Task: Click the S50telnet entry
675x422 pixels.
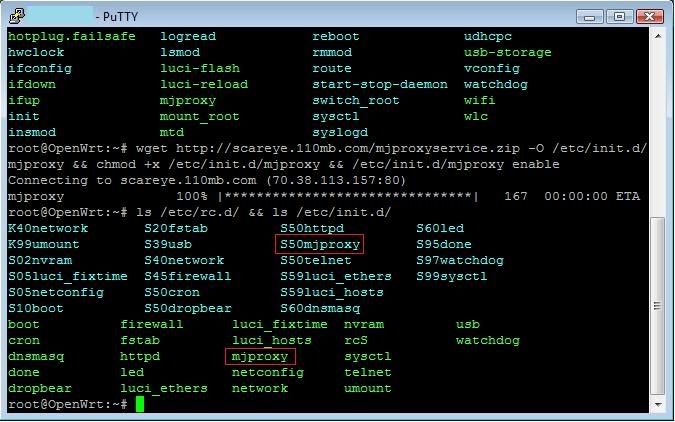Action: point(316,260)
